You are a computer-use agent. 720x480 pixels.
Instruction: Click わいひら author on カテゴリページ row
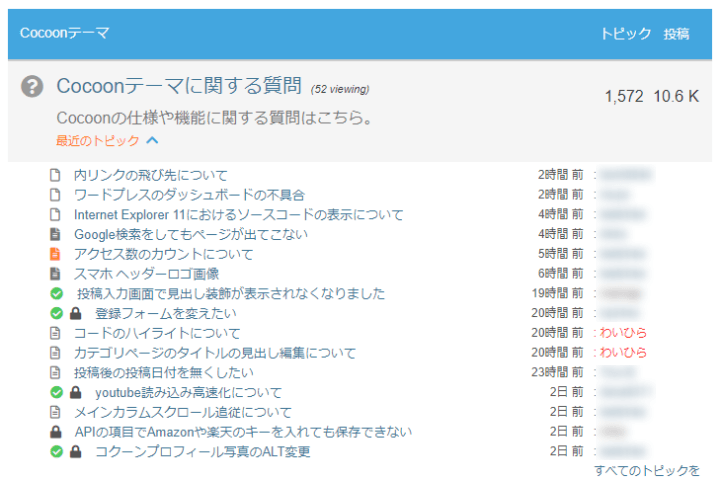[623, 352]
